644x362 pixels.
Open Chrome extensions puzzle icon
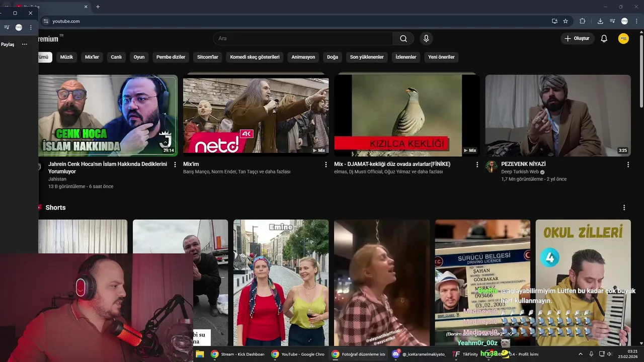pyautogui.click(x=583, y=21)
